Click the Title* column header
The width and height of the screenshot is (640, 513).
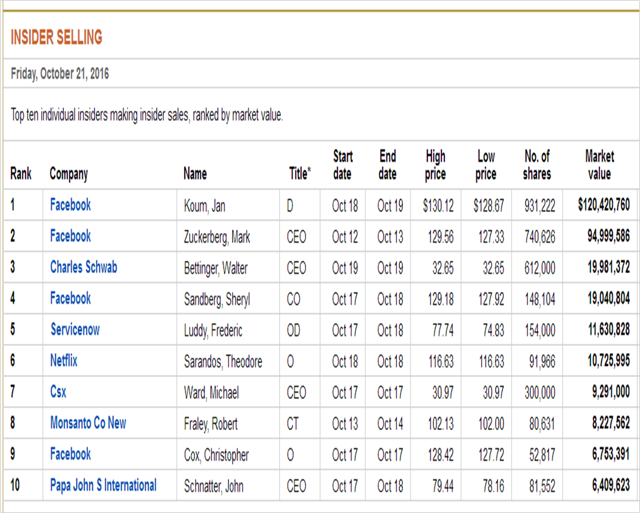(x=301, y=174)
